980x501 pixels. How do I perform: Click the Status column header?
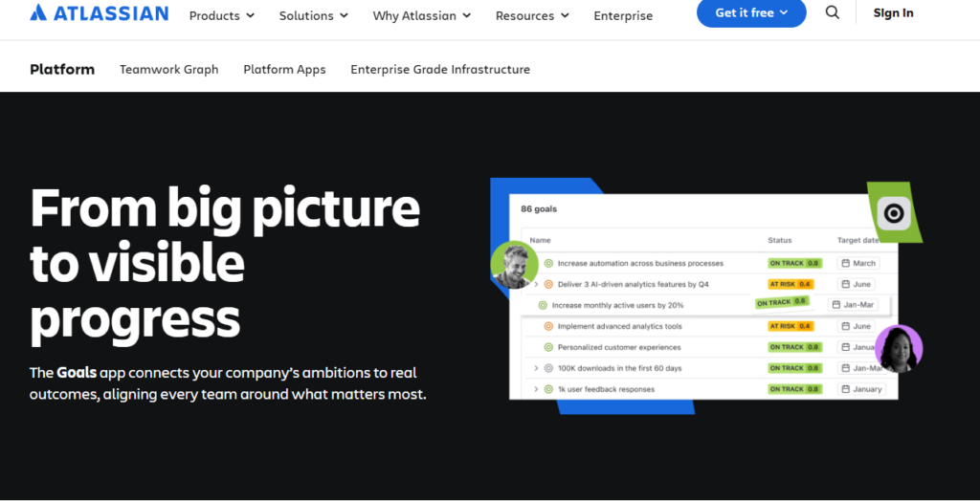(x=780, y=241)
